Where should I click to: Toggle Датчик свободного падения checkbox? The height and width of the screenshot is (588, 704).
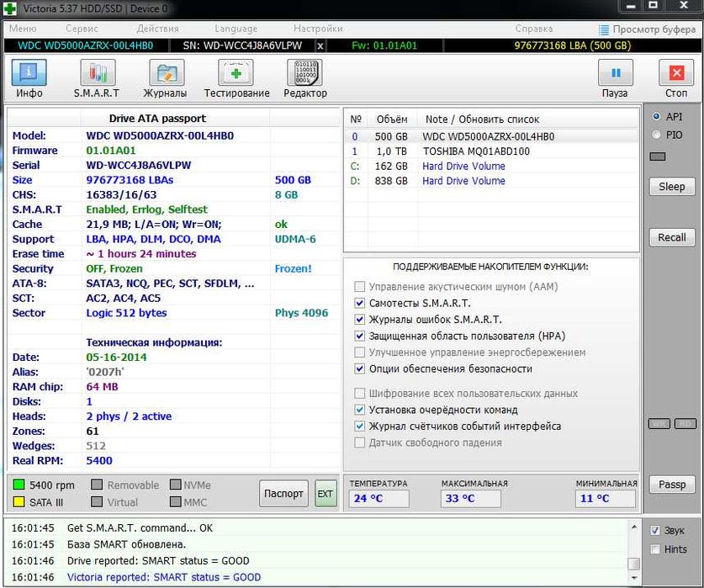[x=360, y=442]
